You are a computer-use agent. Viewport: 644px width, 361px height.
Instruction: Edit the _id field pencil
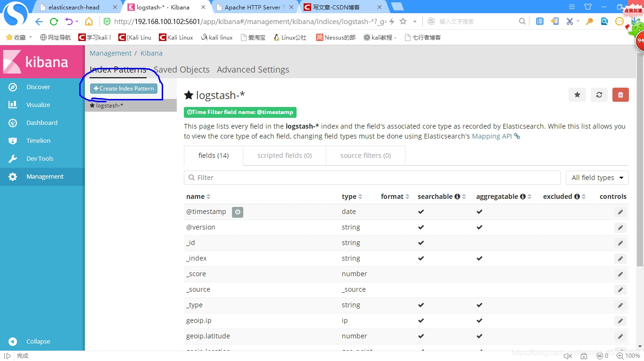pos(620,243)
